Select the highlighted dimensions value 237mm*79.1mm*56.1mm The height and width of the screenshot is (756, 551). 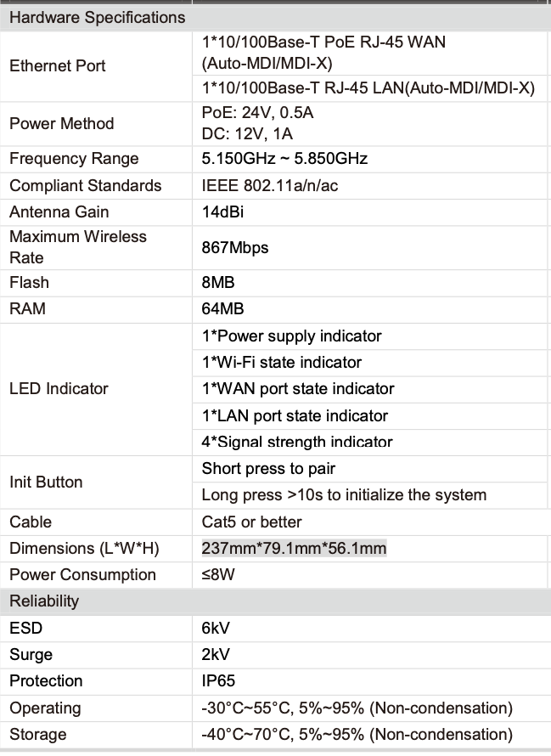[294, 549]
